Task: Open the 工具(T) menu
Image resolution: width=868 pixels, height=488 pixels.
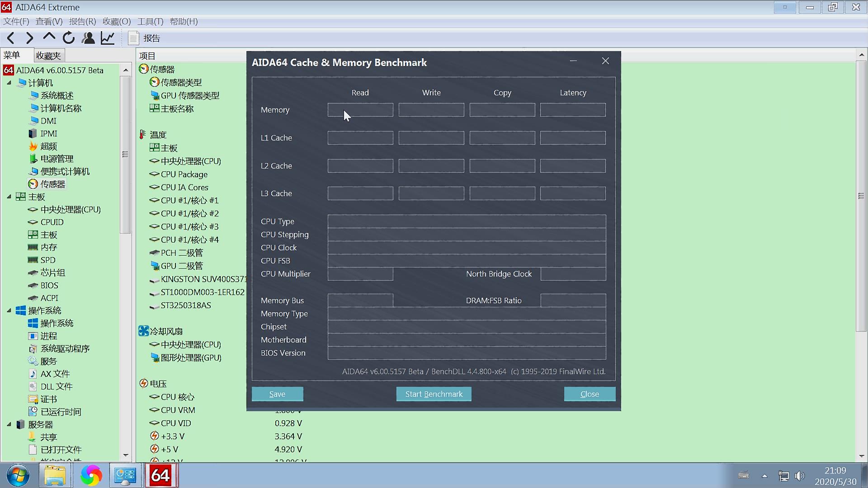Action: pos(150,22)
